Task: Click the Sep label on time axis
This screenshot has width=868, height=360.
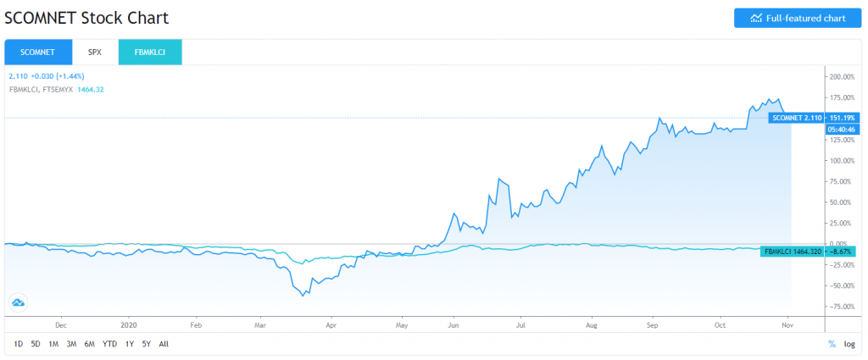Action: (653, 324)
